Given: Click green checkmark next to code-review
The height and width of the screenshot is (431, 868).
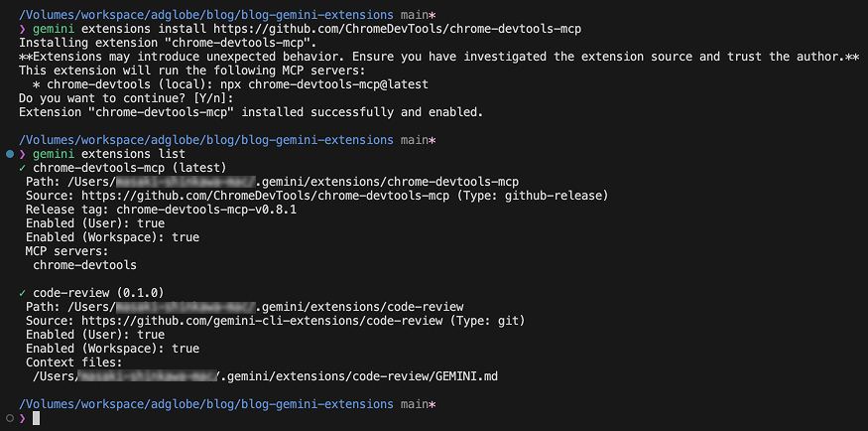Looking at the screenshot, I should 22,293.
